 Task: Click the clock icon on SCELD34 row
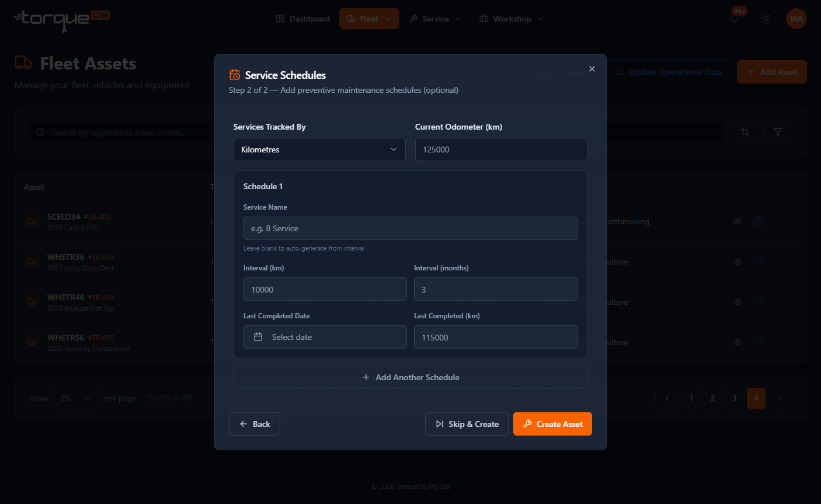coord(759,221)
